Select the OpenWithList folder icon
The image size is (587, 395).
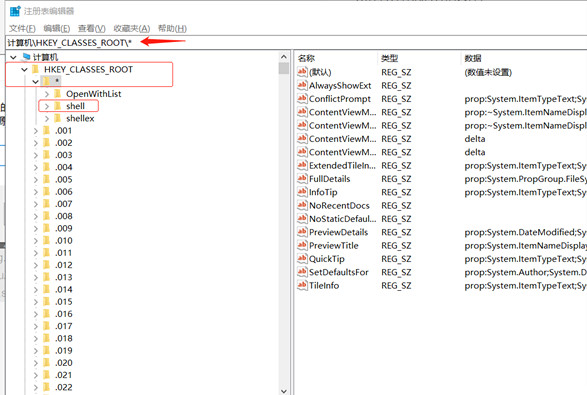(58, 94)
